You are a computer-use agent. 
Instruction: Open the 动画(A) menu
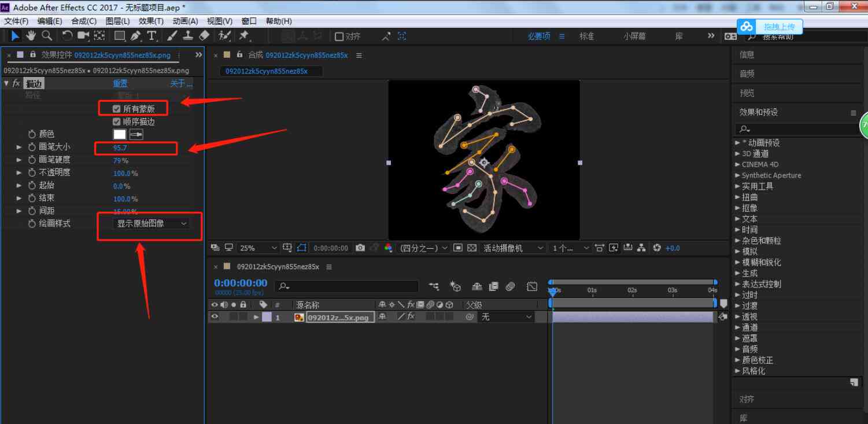(185, 21)
